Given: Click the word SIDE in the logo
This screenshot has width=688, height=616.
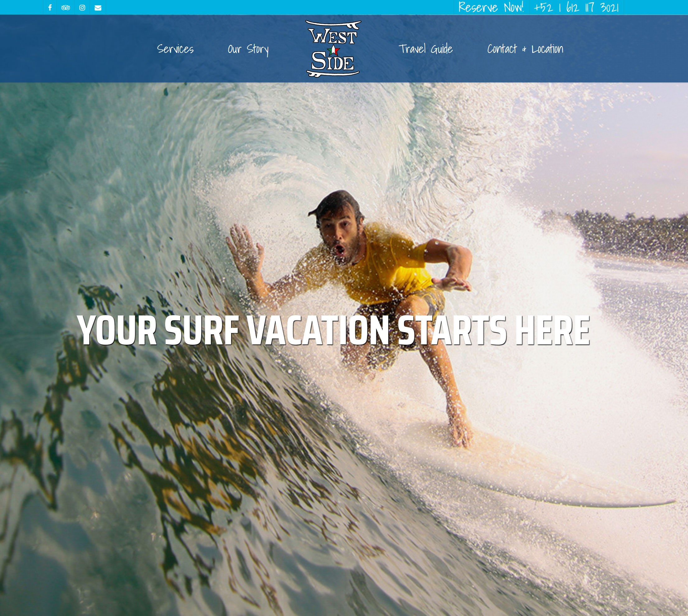Looking at the screenshot, I should [333, 61].
